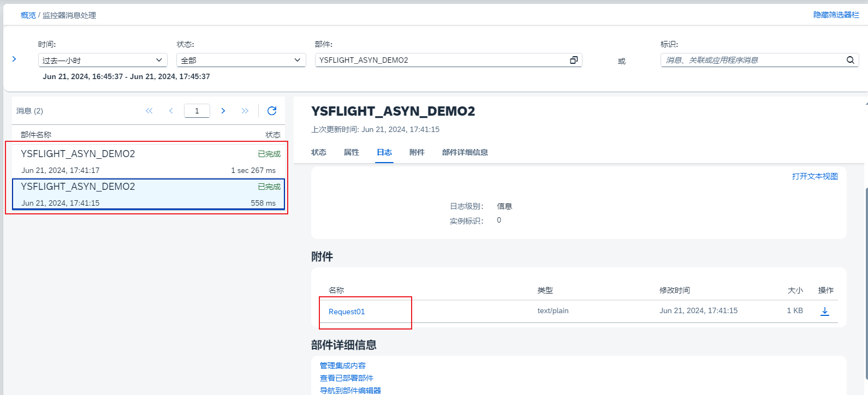Viewport: 868px width, 395px height.
Task: Select message dated Jun 21, 2024, 17:41:17
Action: point(148,161)
